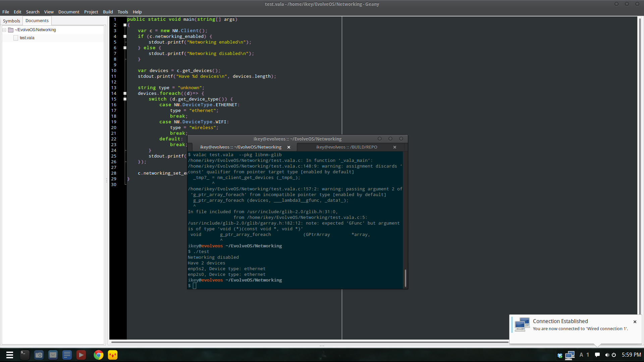Open the main menu hamburger icon in the panel
644x362 pixels.
click(x=10, y=355)
